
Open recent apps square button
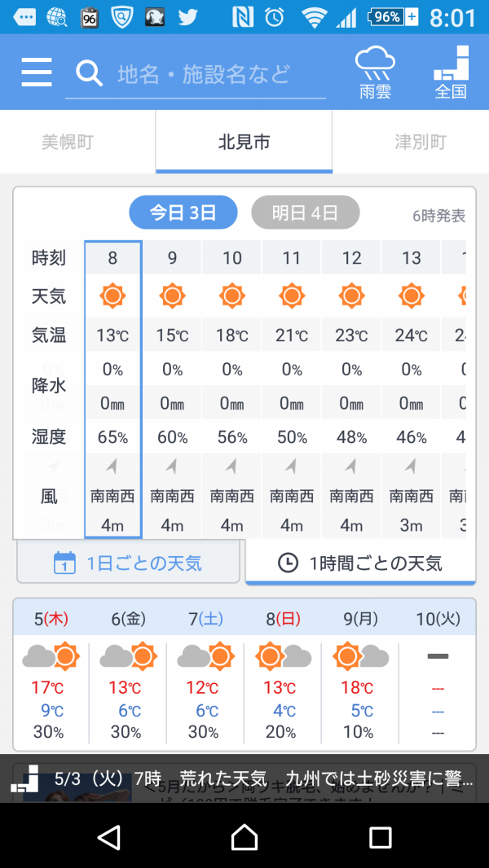[x=381, y=837]
